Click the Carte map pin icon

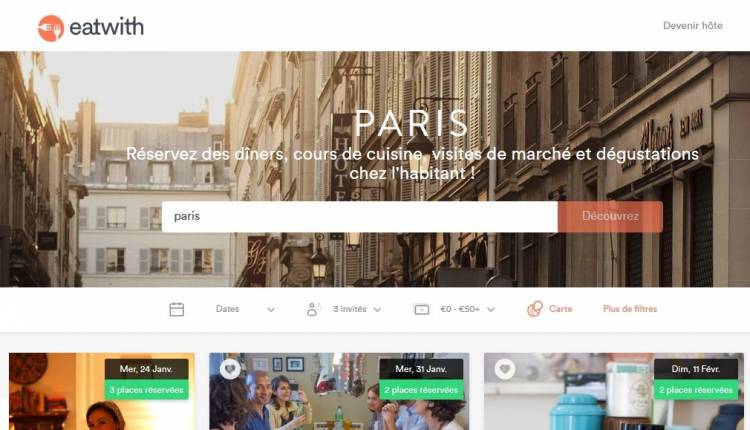point(535,309)
